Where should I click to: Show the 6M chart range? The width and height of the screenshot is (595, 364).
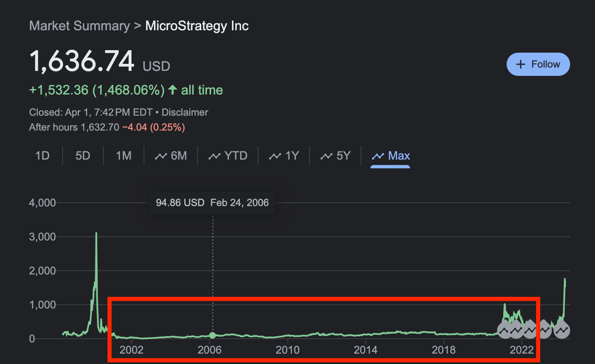click(171, 156)
